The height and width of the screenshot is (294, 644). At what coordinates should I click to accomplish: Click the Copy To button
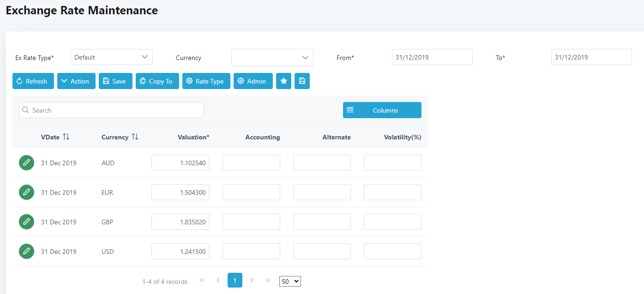pos(157,81)
